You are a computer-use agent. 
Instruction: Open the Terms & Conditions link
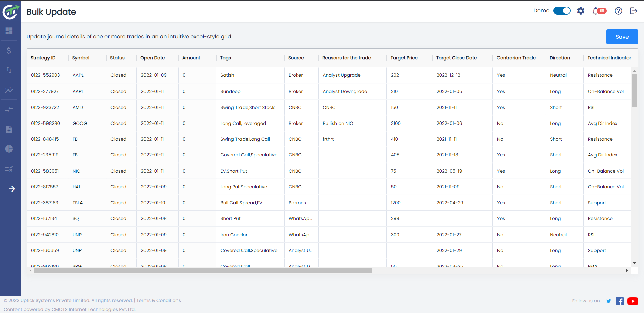(x=159, y=300)
